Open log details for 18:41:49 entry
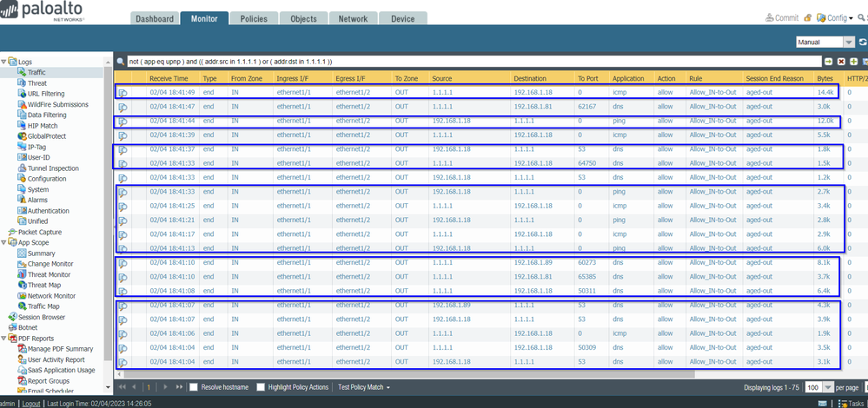 tap(123, 92)
